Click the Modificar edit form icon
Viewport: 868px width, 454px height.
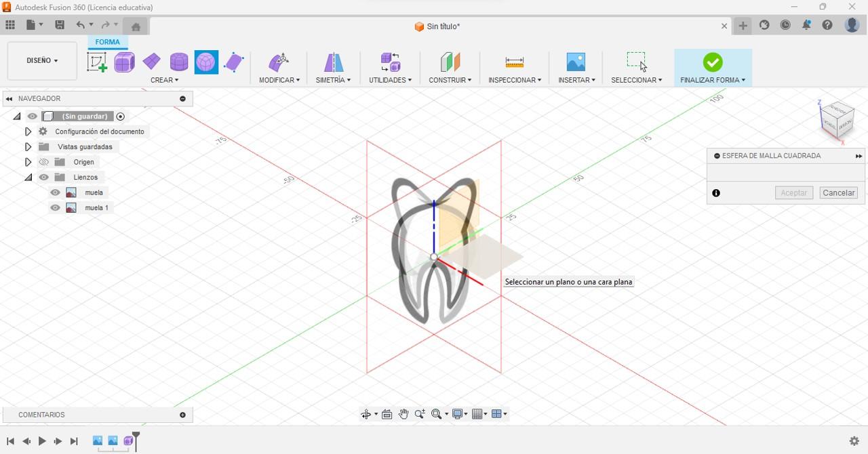tap(279, 62)
